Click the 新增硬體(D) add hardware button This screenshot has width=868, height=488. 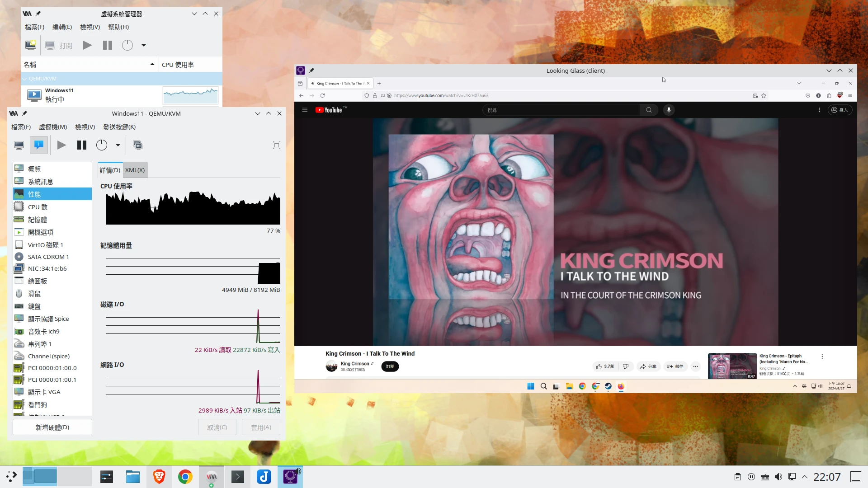tap(52, 427)
